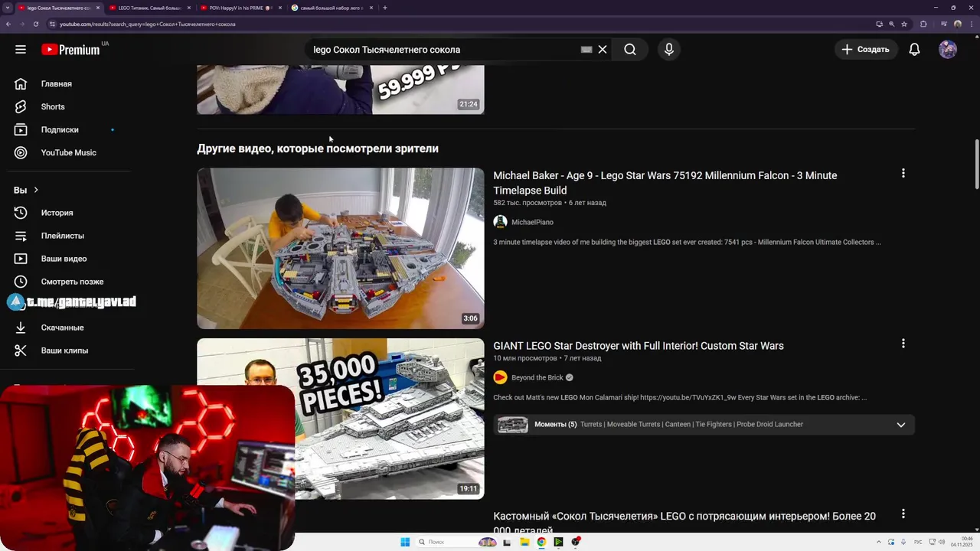980x551 pixels.
Task: Open the notifications bell
Action: (x=914, y=50)
